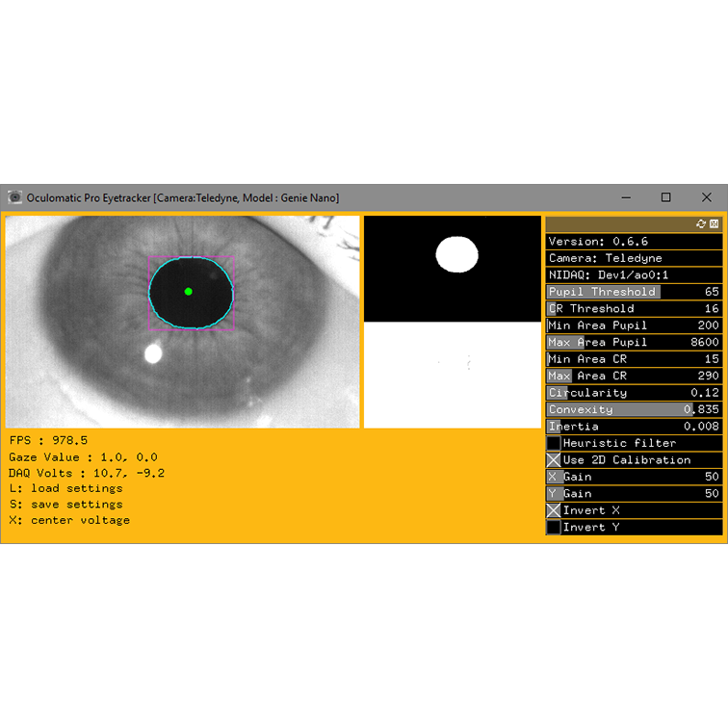Viewport: 728px width, 728px height.
Task: Adjust the Circularity slider
Action: [x=634, y=393]
